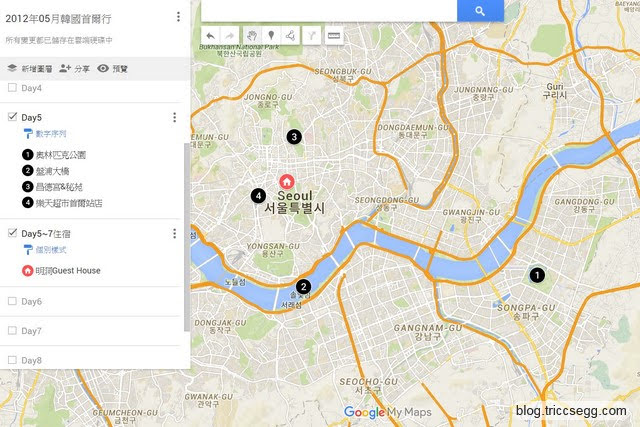Viewport: 640px width, 427px height.
Task: Select the measure distance ruler tool
Action: coord(334,36)
